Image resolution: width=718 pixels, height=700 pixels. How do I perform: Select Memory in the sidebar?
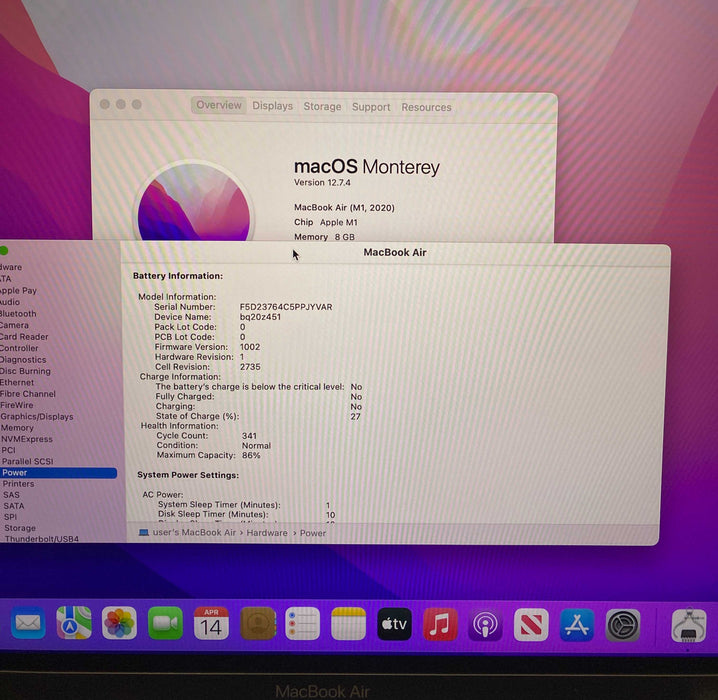[x=17, y=428]
